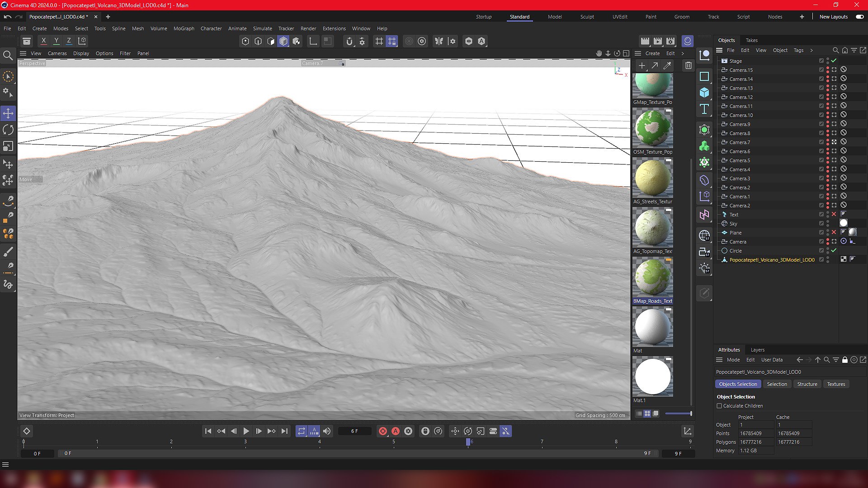
Task: Click the current frame field 6 F
Action: tap(354, 432)
